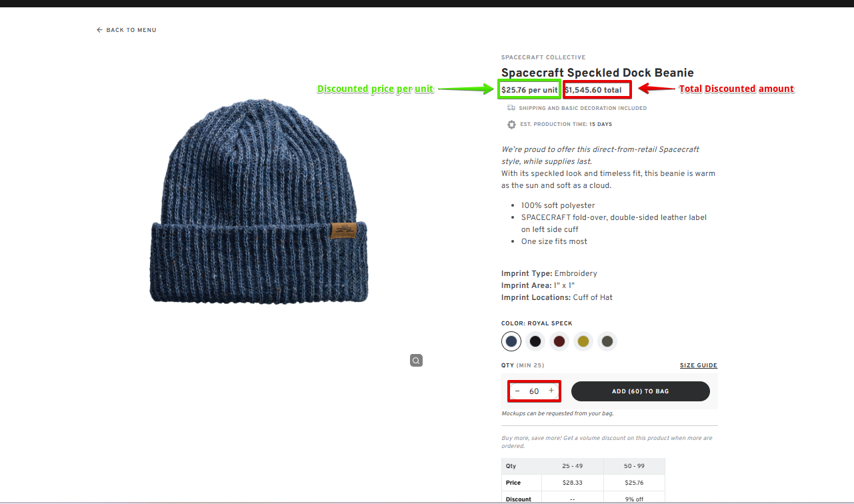Select the olive green color swatch
Viewport: 854px width, 504px height.
click(607, 341)
